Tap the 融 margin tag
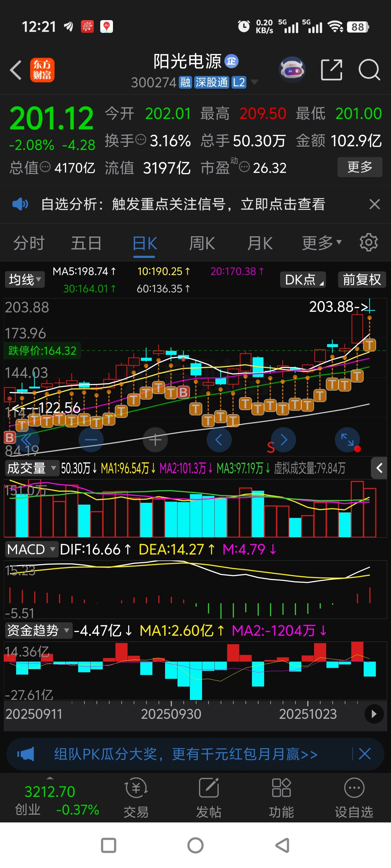The image size is (391, 868). click(x=185, y=82)
